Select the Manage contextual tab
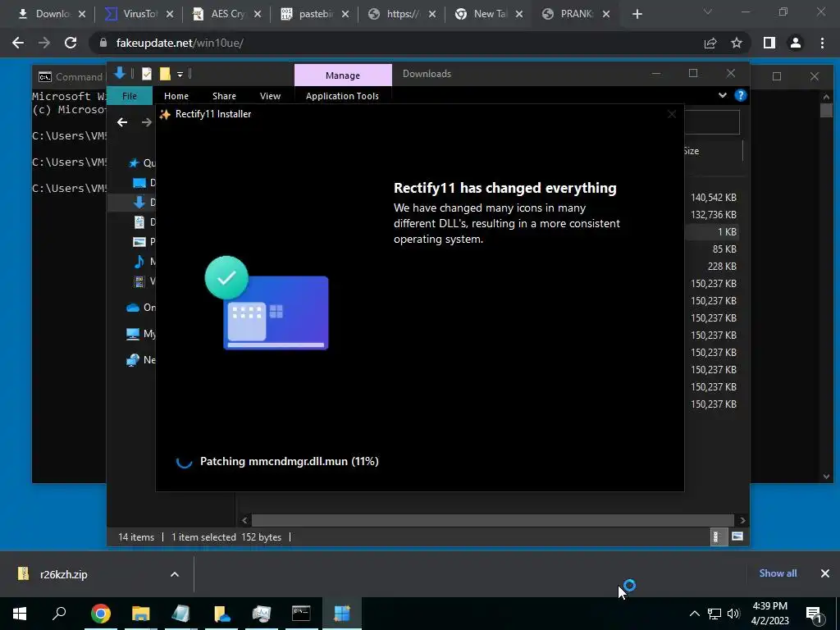 click(x=343, y=75)
